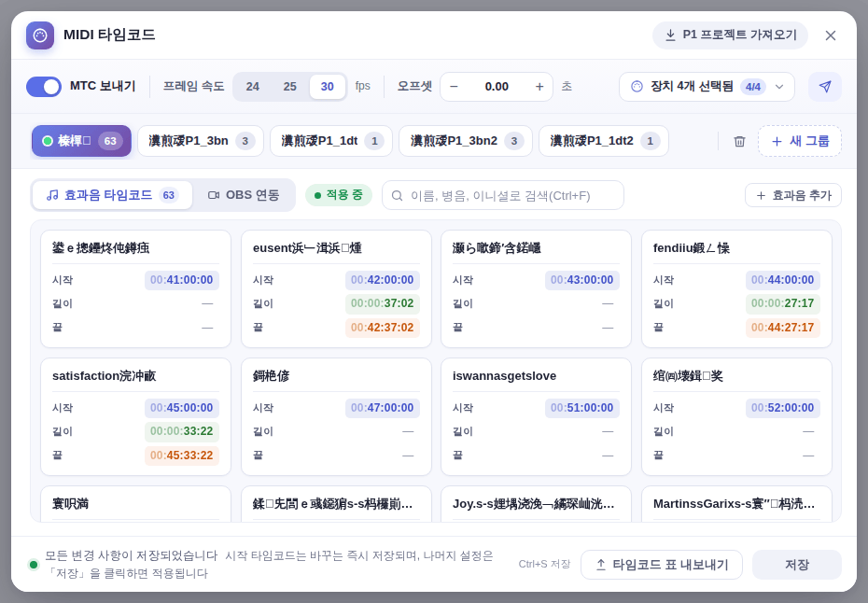Click start timecode 00:45:00:00
This screenshot has width=868, height=603.
click(x=182, y=408)
